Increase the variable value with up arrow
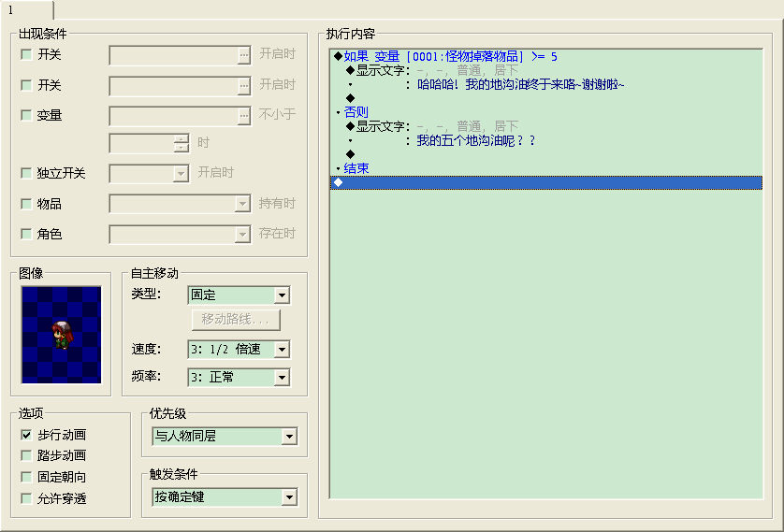 (181, 139)
